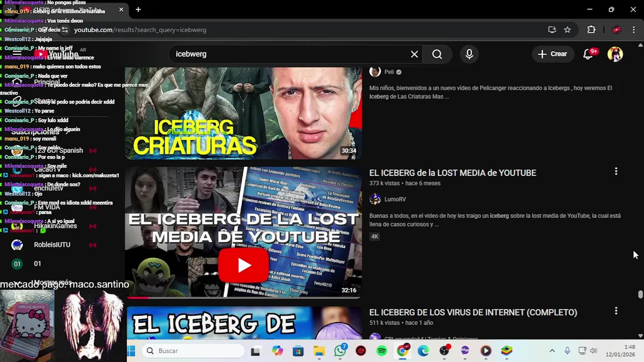The image size is (644, 362).
Task: Click the red watch-progress bar under LOST MEDIA thumbnail
Action: [137, 298]
